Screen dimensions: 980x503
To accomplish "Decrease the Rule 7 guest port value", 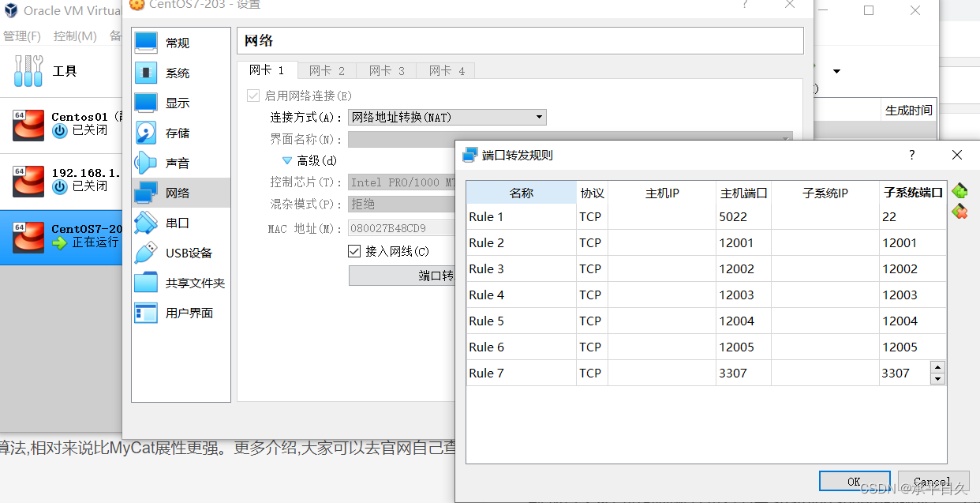I will tap(937, 379).
